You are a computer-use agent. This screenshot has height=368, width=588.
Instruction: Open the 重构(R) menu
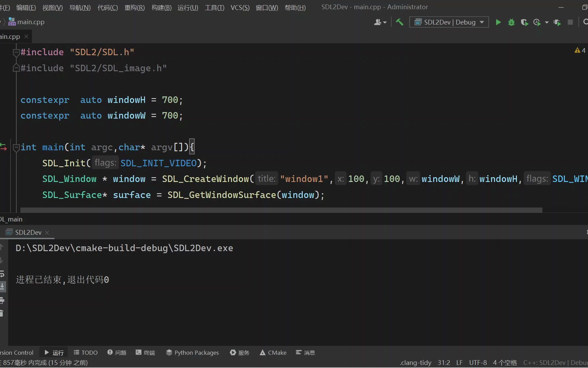pyautogui.click(x=134, y=7)
